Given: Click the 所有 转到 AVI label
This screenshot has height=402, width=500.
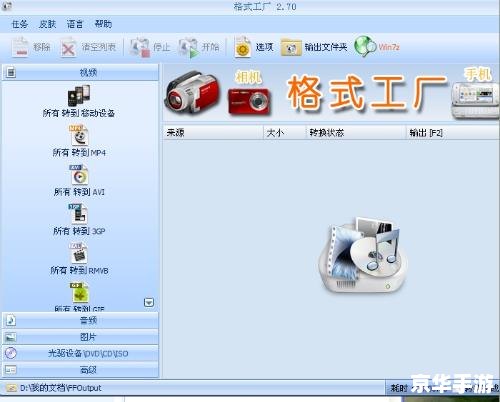Looking at the screenshot, I should click(x=79, y=192).
